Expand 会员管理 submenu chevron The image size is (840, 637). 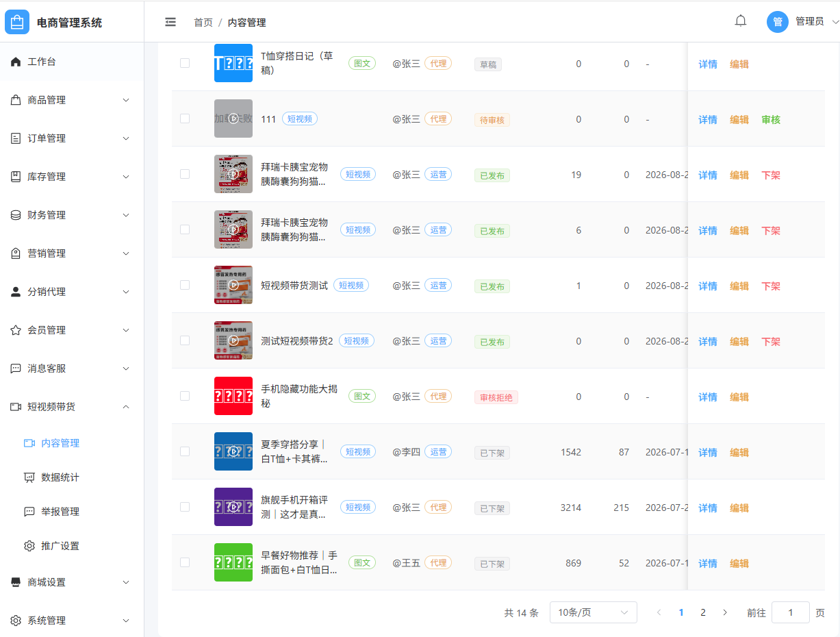tap(126, 330)
